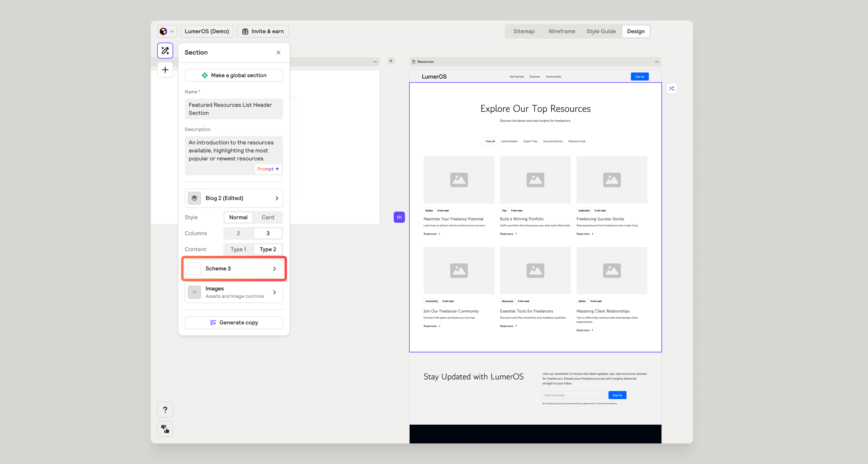Click the thumbs feedback icon

point(165,429)
